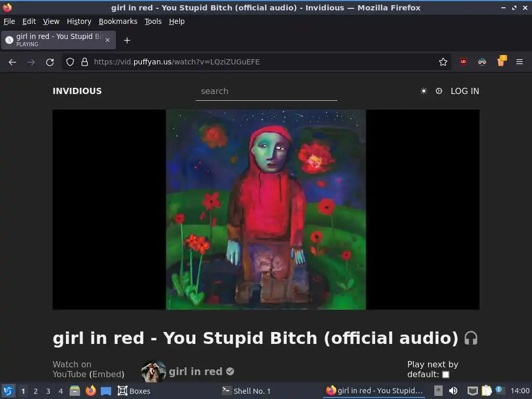Screen dimensions: 532x399
Task: Click the headphones audio-mode icon by the title
Action: [471, 338]
